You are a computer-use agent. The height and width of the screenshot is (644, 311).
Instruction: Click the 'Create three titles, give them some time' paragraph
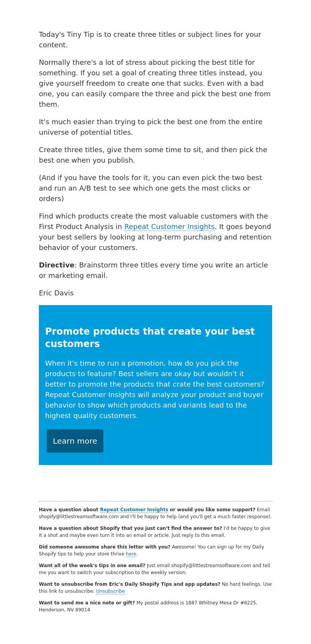153,155
